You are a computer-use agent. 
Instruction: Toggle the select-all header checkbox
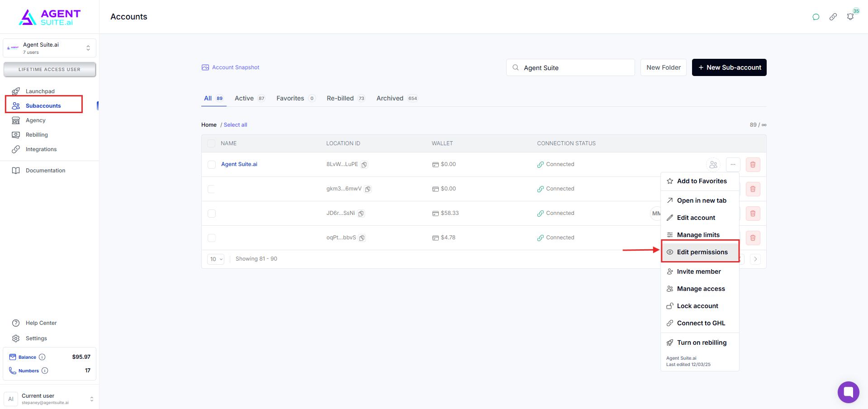[211, 143]
